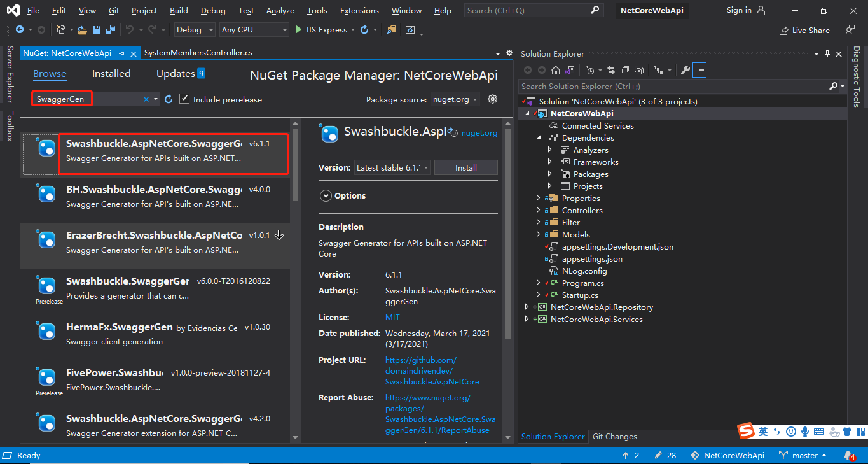868x464 pixels.
Task: Open the SystemMembersController.cs tab
Action: (198, 53)
